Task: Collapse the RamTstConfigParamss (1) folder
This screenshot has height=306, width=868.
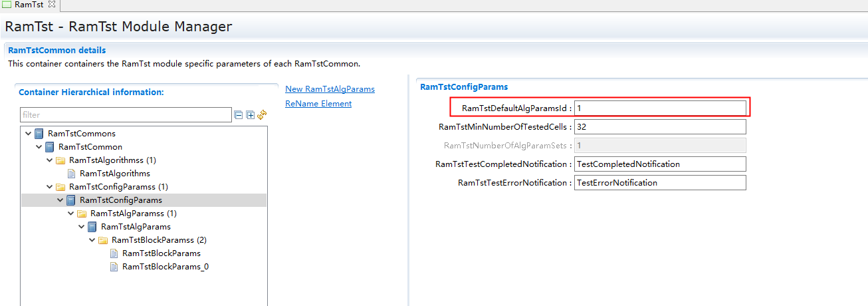Action: tap(50, 187)
